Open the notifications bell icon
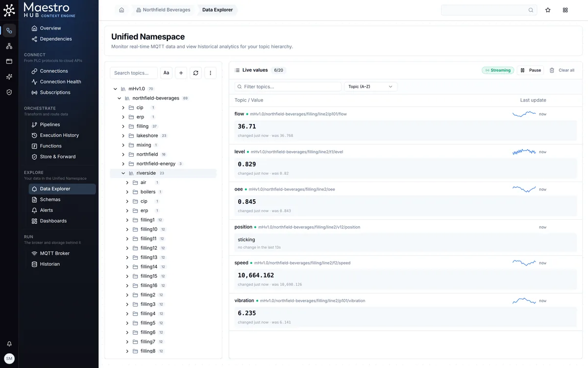The width and height of the screenshot is (588, 368). tap(9, 344)
